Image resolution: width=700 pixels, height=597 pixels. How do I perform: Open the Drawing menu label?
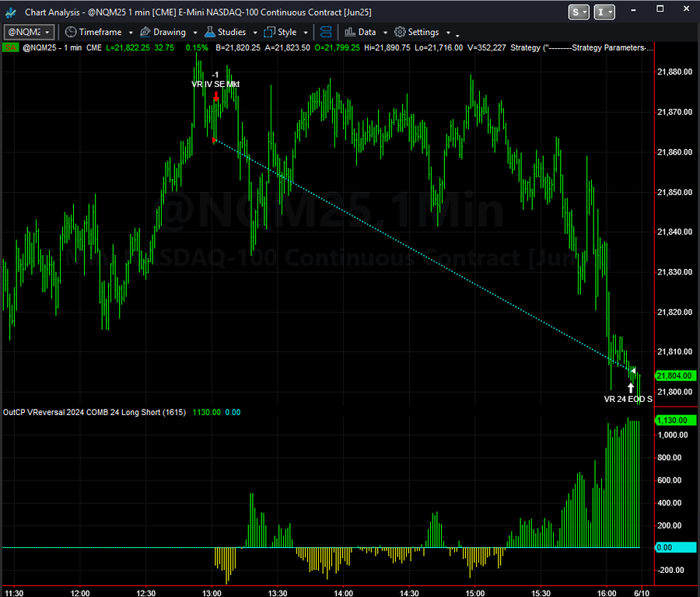[x=170, y=32]
